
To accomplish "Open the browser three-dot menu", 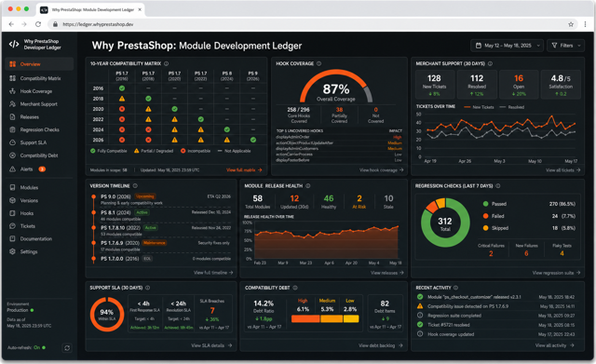I will (586, 24).
